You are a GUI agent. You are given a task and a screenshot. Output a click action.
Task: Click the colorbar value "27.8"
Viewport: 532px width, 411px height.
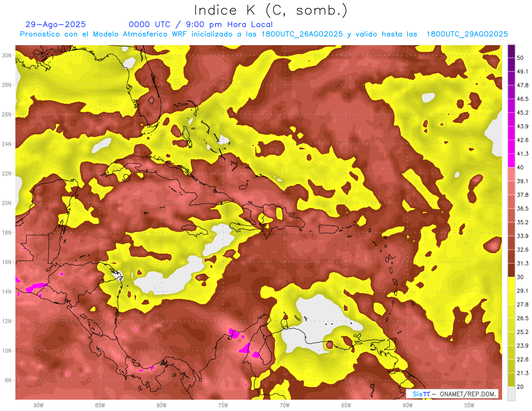(522, 305)
